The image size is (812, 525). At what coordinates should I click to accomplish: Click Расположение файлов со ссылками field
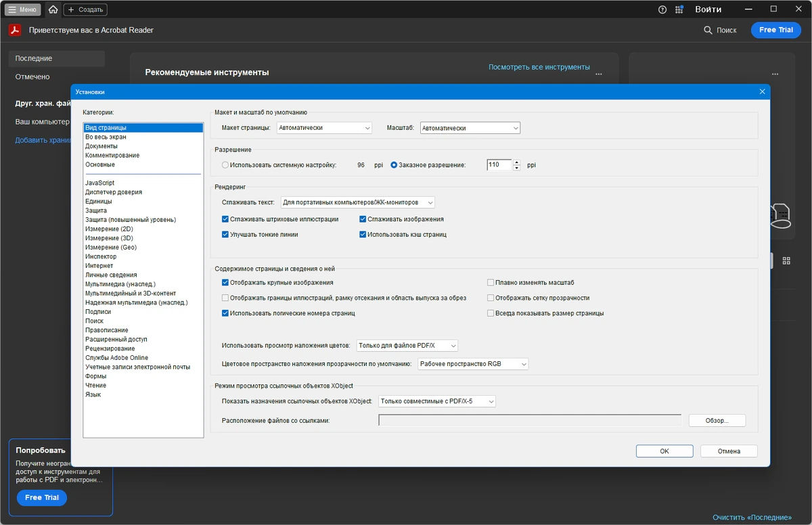point(530,420)
